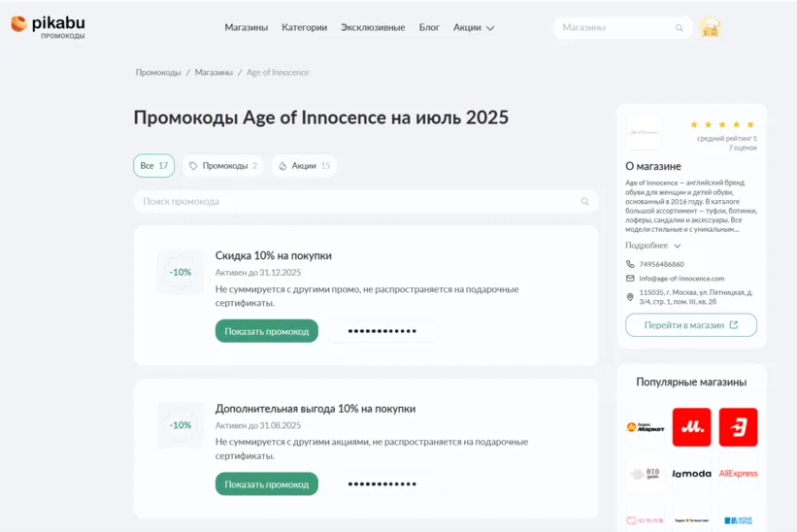The height and width of the screenshot is (532, 797).
Task: Open the red M.Video store logo
Action: click(x=691, y=427)
